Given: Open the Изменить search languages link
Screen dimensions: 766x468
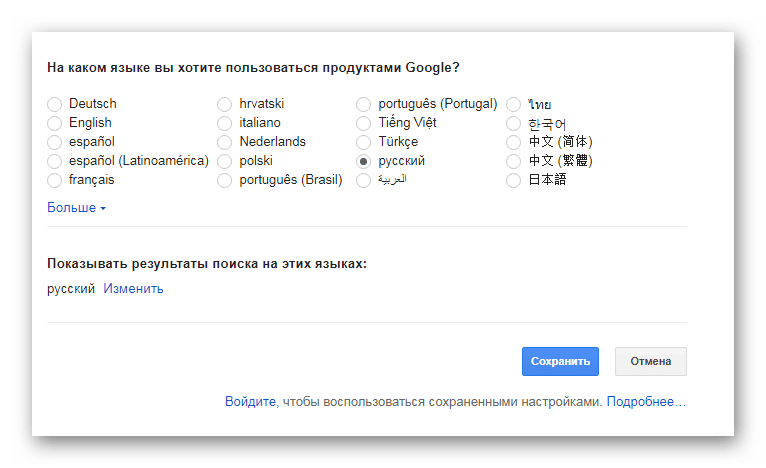Looking at the screenshot, I should (133, 289).
